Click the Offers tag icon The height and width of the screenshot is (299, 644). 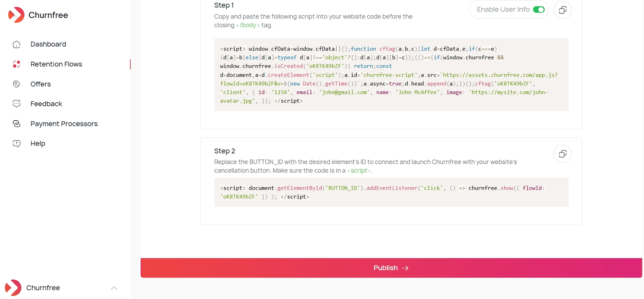(17, 84)
